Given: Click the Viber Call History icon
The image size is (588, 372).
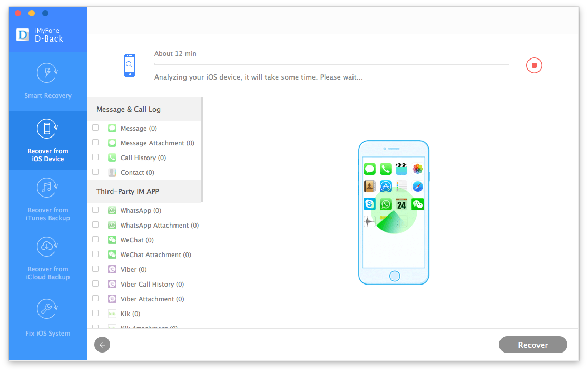Looking at the screenshot, I should point(112,284).
